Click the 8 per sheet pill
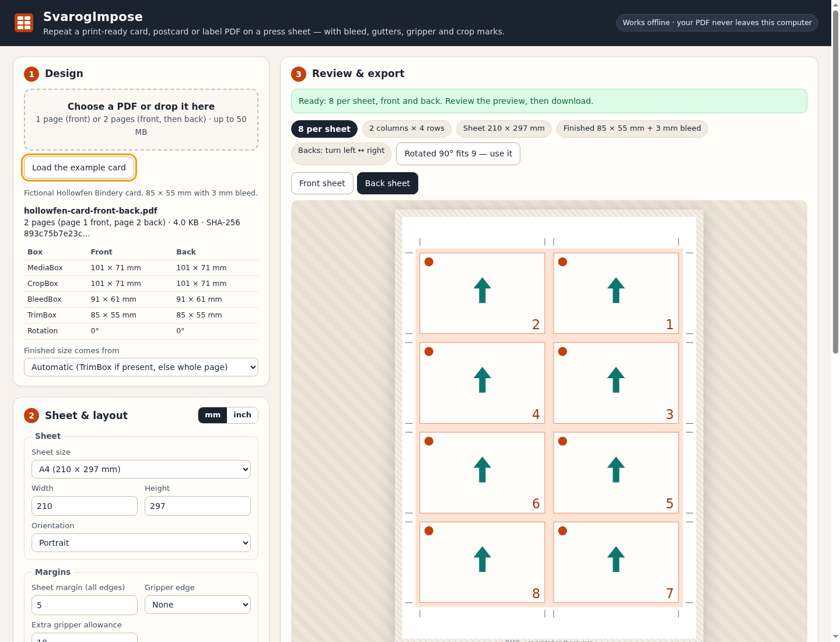Screen dimensions: 840x642 tap(324, 129)
